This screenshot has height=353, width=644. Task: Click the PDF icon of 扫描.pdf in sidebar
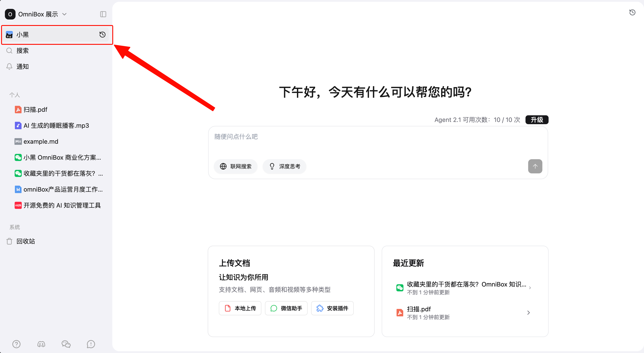click(x=18, y=109)
